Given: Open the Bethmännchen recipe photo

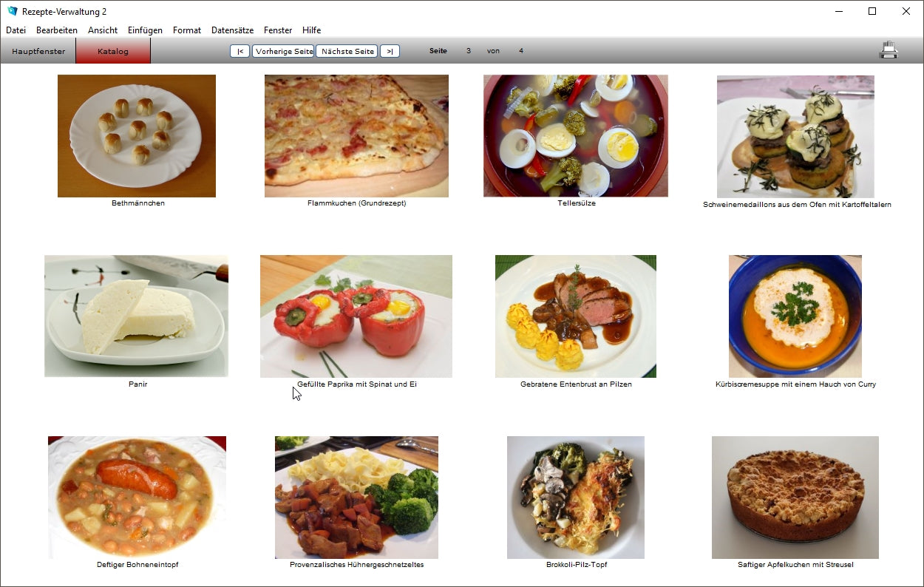Looking at the screenshot, I should (137, 136).
